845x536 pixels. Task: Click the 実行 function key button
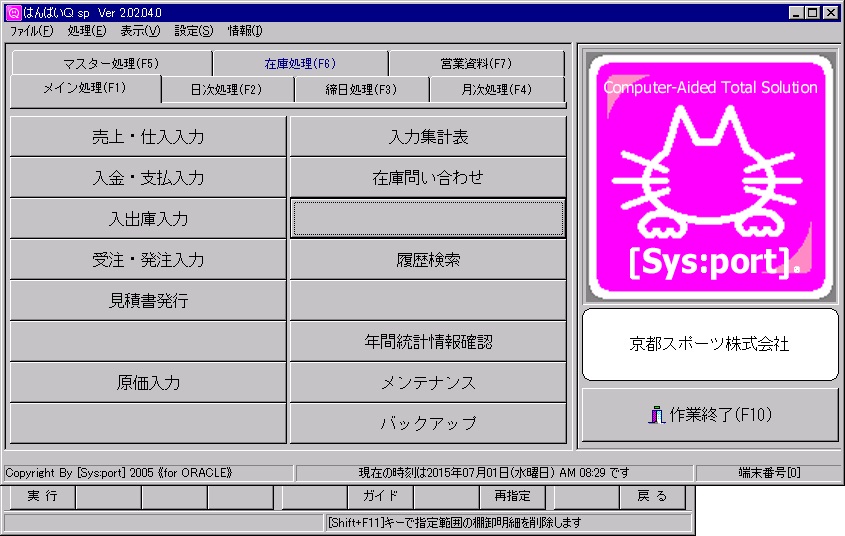[x=43, y=497]
